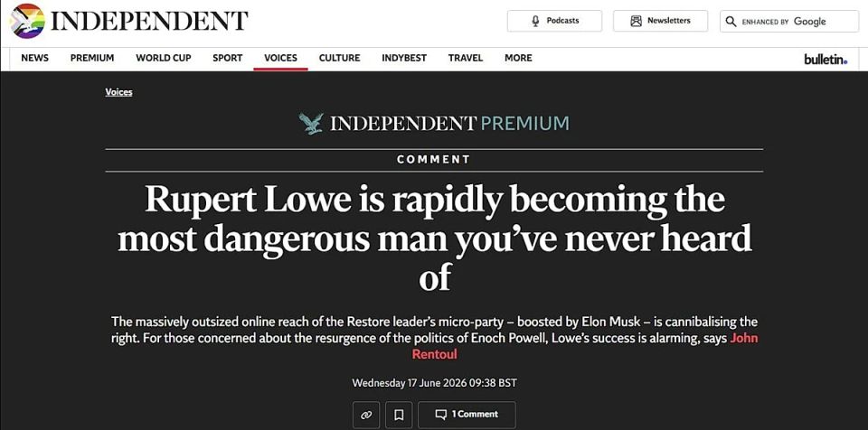The height and width of the screenshot is (430, 868).
Task: Go to the News section
Action: [35, 58]
